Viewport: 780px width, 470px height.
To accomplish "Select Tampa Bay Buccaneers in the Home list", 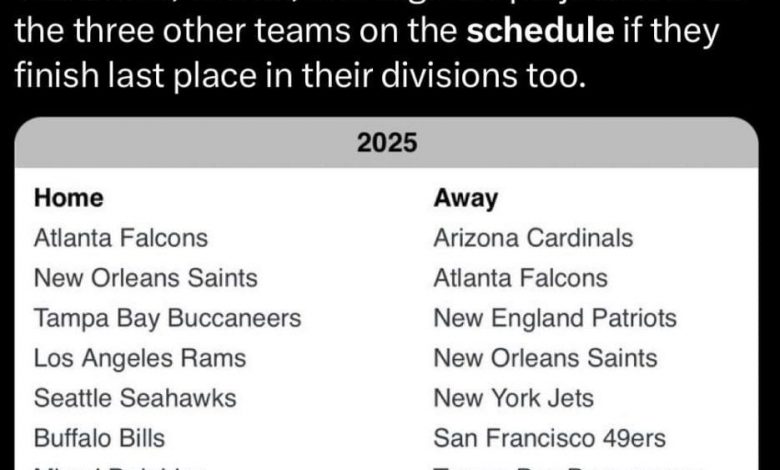I will pos(167,318).
